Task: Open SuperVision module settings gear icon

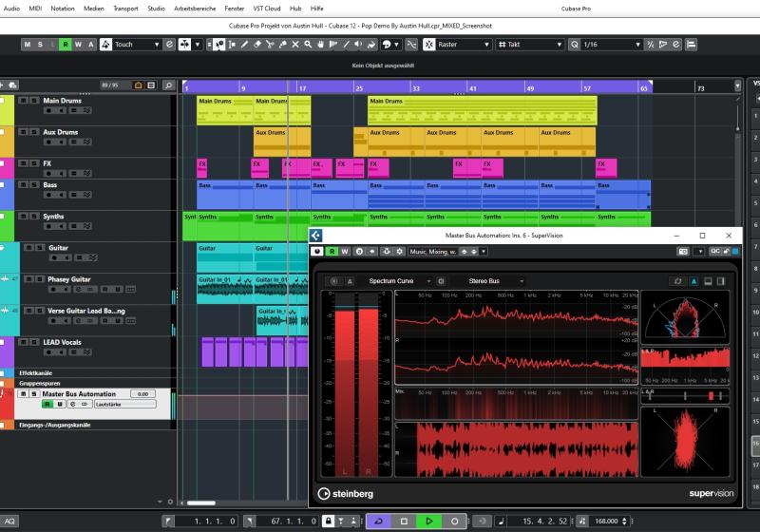Action: [x=441, y=281]
